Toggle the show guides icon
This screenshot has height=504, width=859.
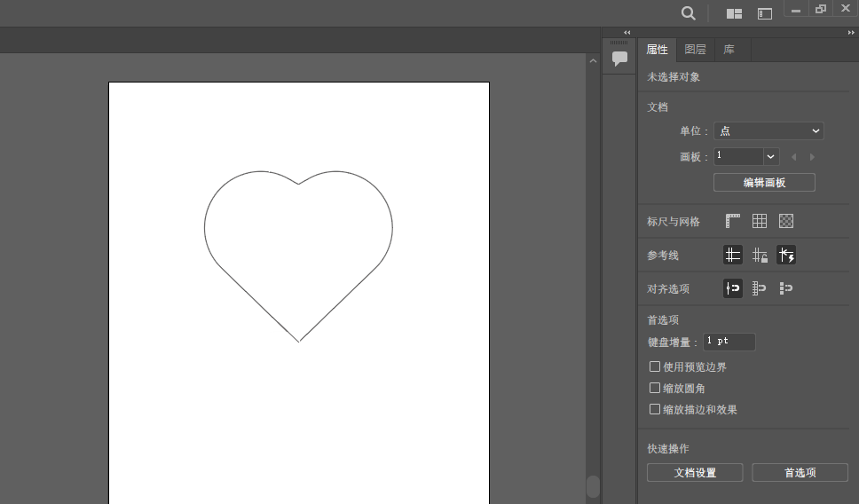733,256
